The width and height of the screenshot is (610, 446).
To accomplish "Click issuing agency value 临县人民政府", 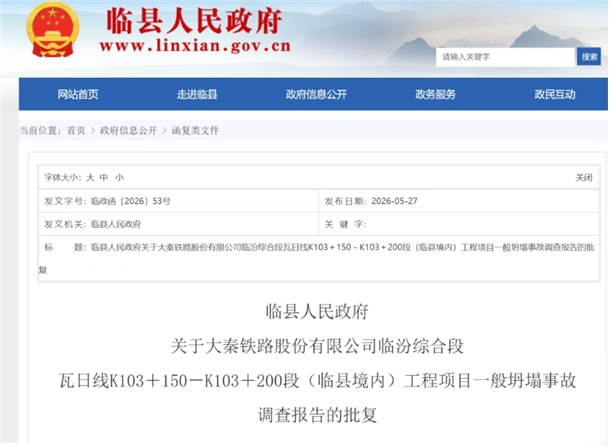I will [x=116, y=224].
